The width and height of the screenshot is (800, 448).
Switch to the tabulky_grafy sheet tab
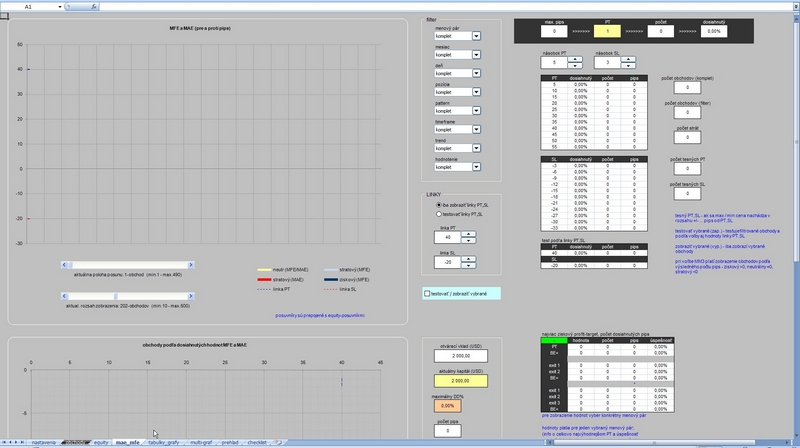pyautogui.click(x=164, y=442)
